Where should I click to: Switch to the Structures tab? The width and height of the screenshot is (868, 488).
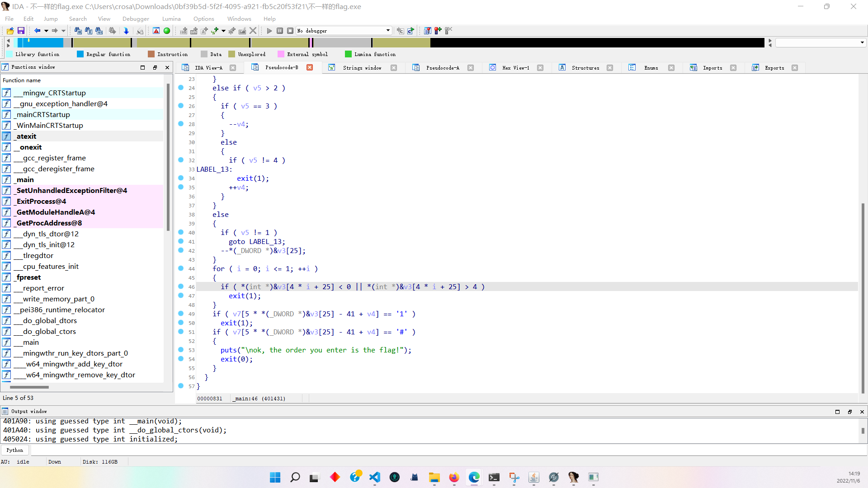[585, 68]
